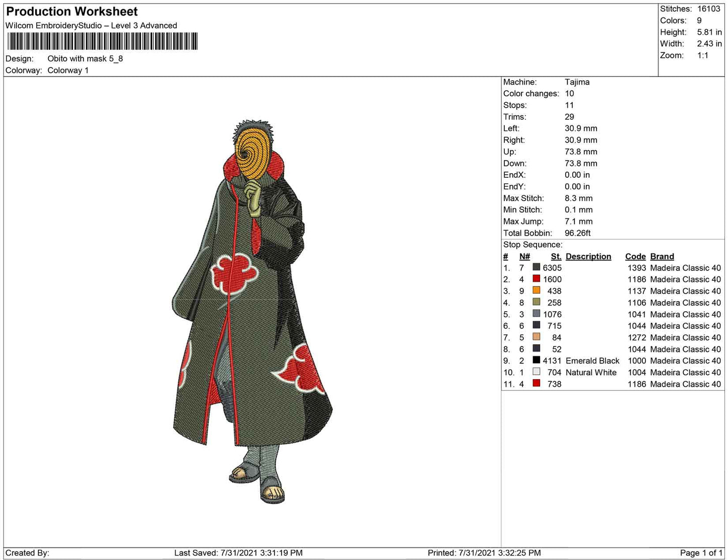
Task: Click the olive swatch for stop 4
Action: coord(536,302)
